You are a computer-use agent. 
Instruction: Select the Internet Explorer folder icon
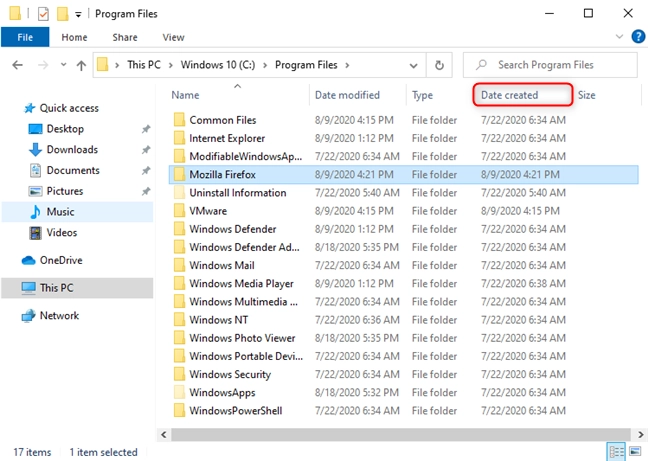click(179, 138)
